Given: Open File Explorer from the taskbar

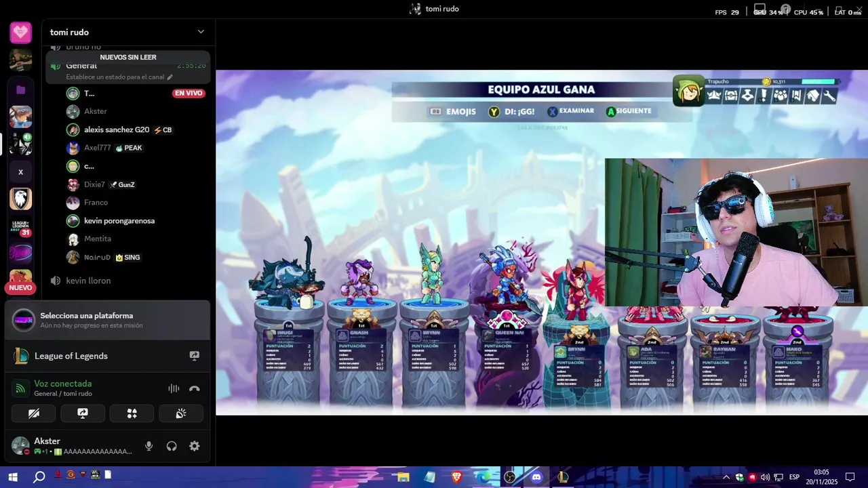Looking at the screenshot, I should (403, 477).
